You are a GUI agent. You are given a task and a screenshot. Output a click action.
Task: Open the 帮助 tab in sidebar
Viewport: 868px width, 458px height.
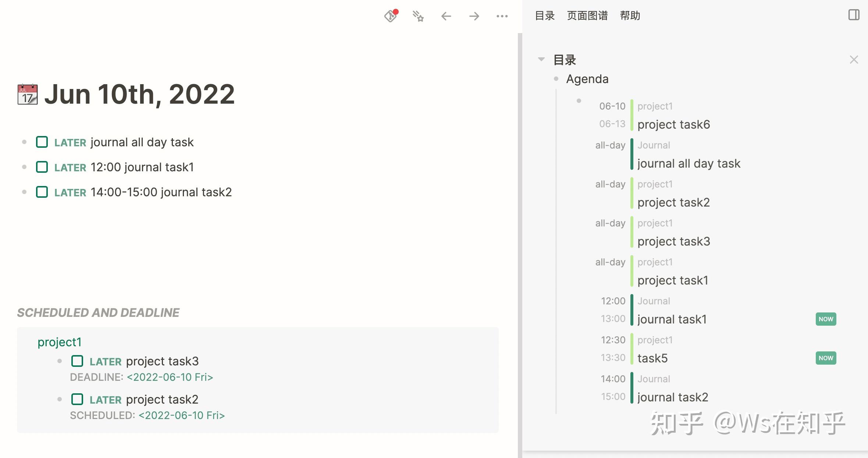[630, 15]
